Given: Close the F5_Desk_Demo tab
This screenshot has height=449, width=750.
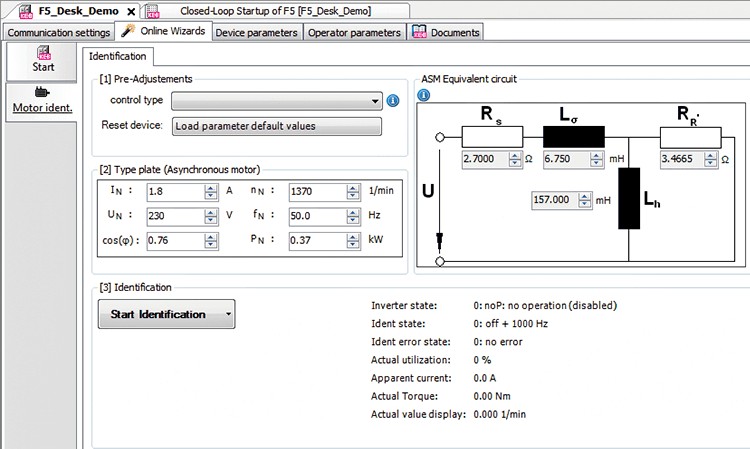Looking at the screenshot, I should [x=130, y=11].
